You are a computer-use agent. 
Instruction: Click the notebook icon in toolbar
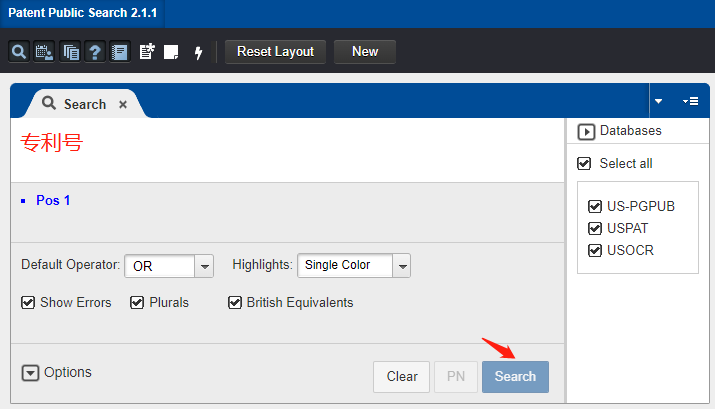[x=120, y=52]
